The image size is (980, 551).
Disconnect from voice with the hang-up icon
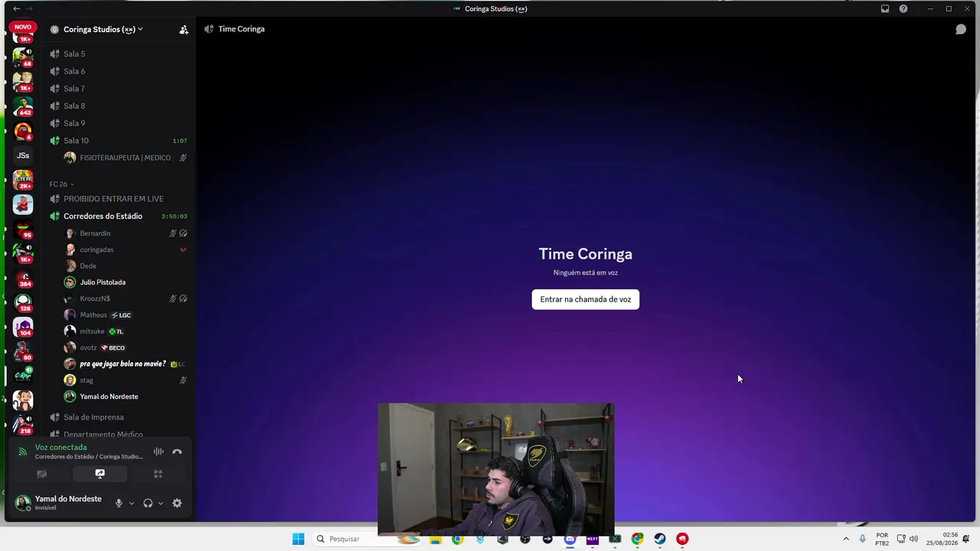tap(177, 452)
